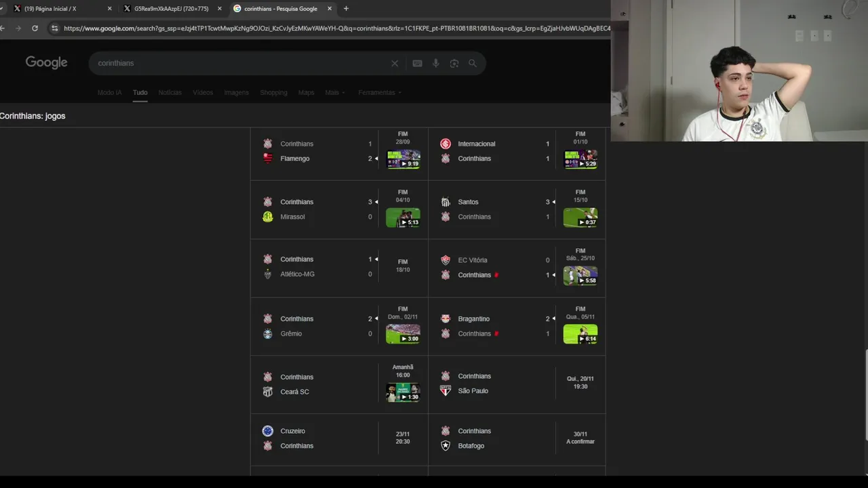This screenshot has width=868, height=488.
Task: Open Corinthians vs São Paulo fixture
Action: click(x=517, y=384)
